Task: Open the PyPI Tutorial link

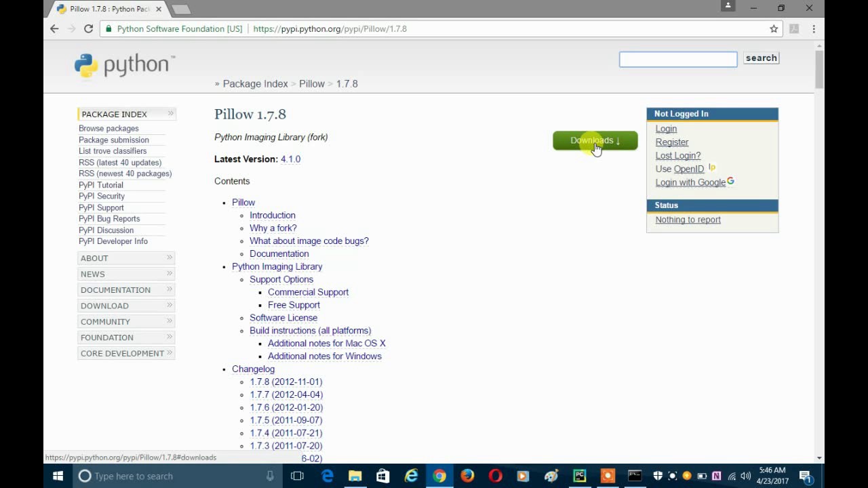Action: coord(101,184)
